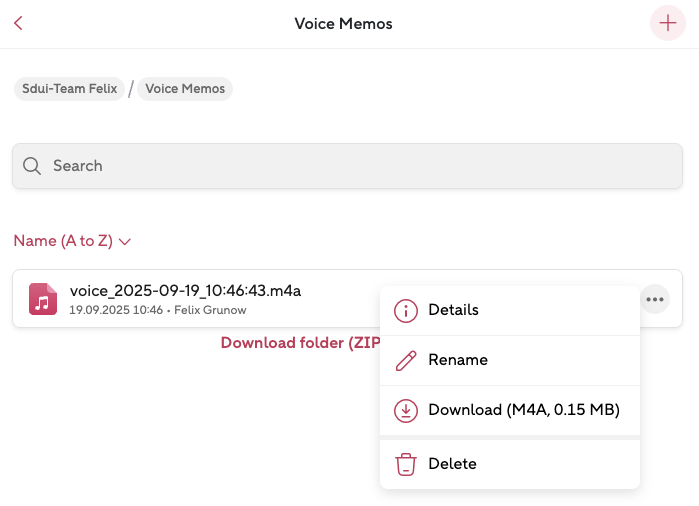Click the three-dot more options button
The height and width of the screenshot is (506, 699).
[654, 298]
